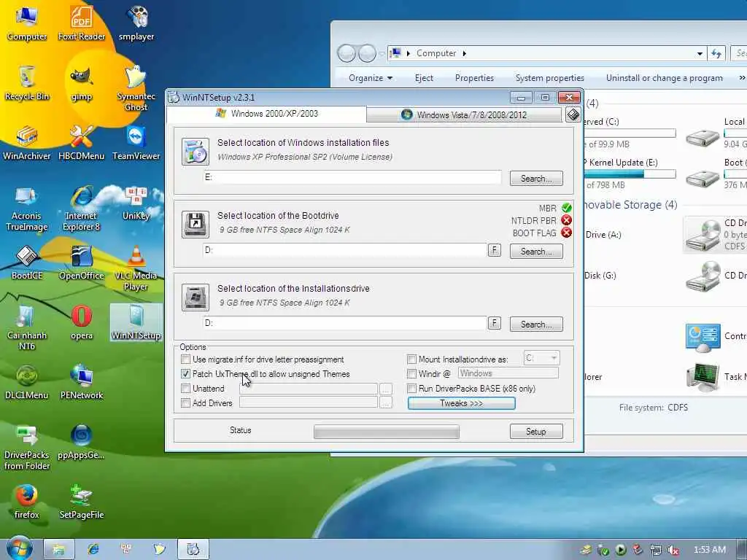747x560 pixels.
Task: Open the DLC1Menu shortcut
Action: click(x=27, y=382)
